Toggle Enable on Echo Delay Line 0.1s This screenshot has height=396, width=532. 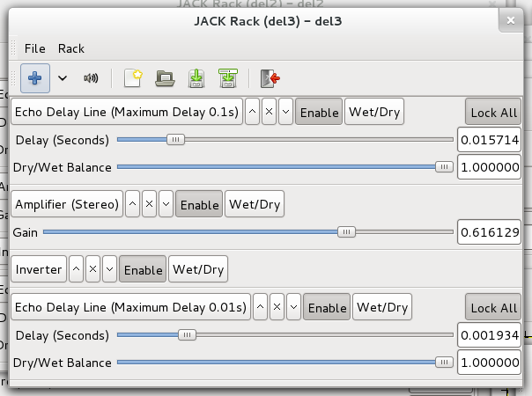click(319, 112)
